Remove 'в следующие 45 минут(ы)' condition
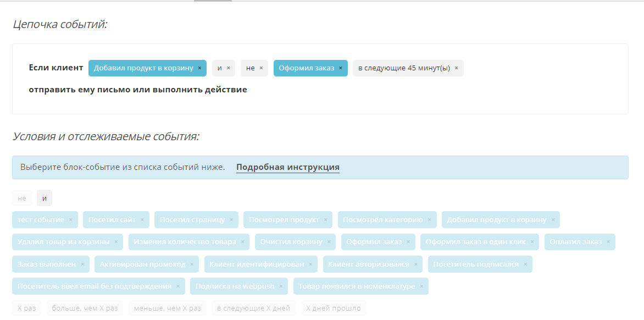This screenshot has width=644, height=320. (x=457, y=68)
